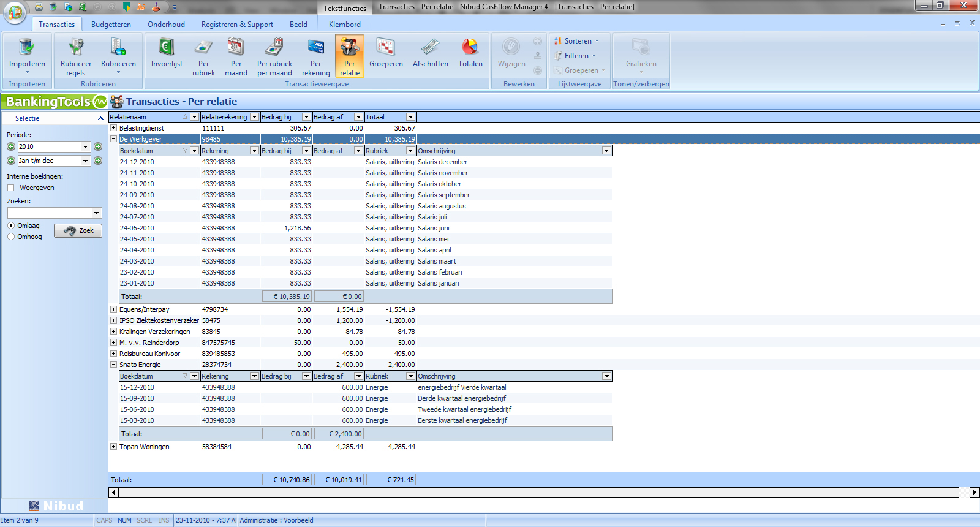980x527 pixels.
Task: Open the Beeld ribbon tab
Action: [298, 25]
